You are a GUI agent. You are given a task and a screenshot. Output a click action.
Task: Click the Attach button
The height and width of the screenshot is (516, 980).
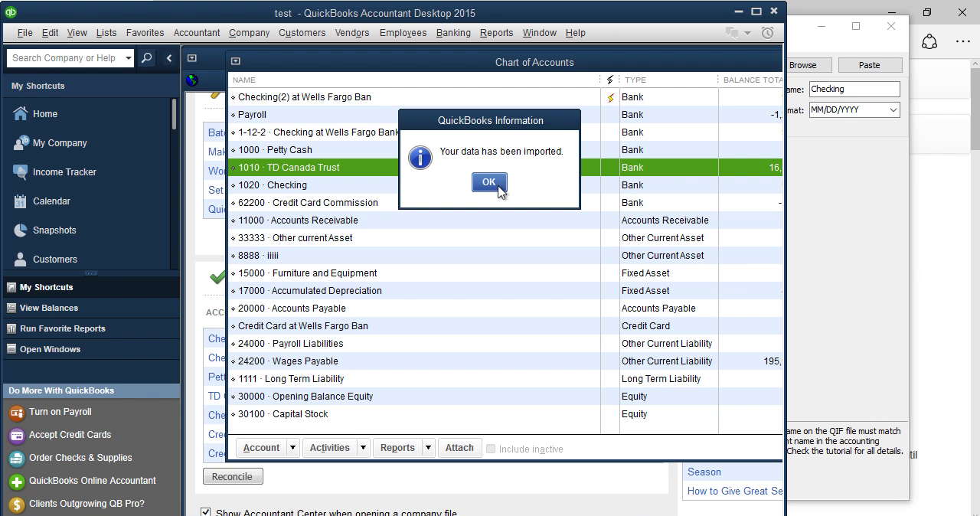[459, 448]
